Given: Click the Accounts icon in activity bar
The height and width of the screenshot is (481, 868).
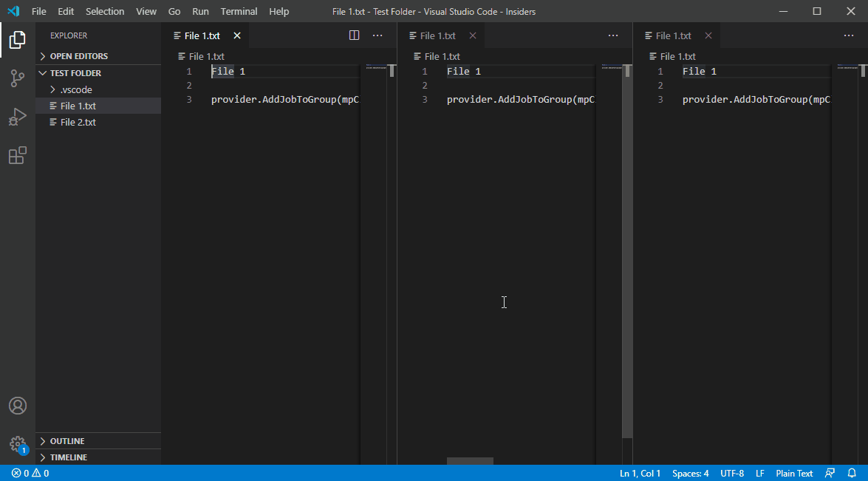Looking at the screenshot, I should coord(17,405).
